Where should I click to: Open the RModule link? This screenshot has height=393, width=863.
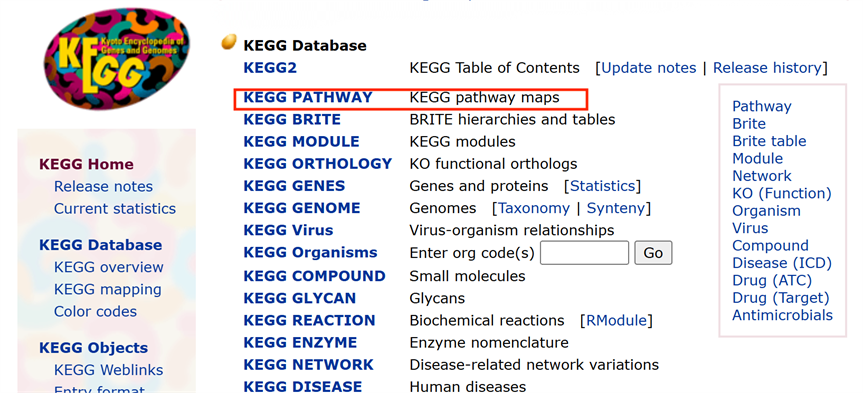pyautogui.click(x=616, y=320)
